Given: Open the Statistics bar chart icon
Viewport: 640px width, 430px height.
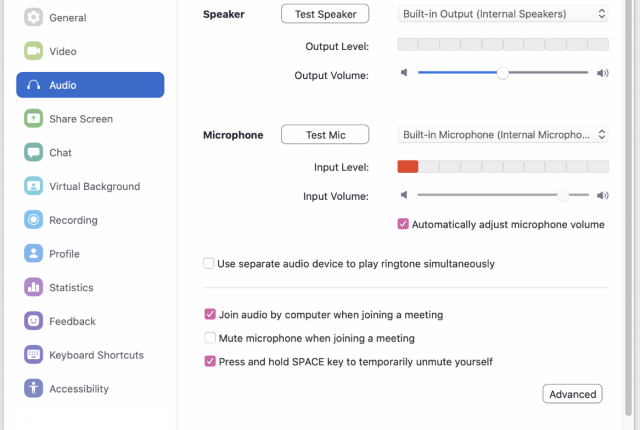Looking at the screenshot, I should [33, 287].
